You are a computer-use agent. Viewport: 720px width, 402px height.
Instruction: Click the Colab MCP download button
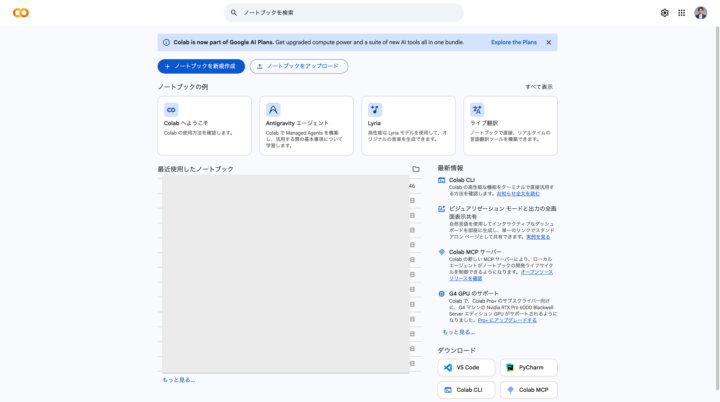529,390
